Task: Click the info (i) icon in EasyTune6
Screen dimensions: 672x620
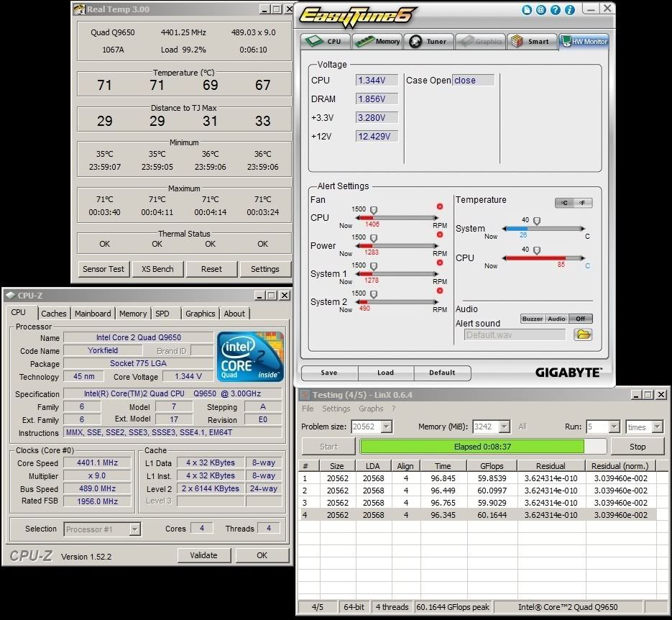Action: coord(569,10)
